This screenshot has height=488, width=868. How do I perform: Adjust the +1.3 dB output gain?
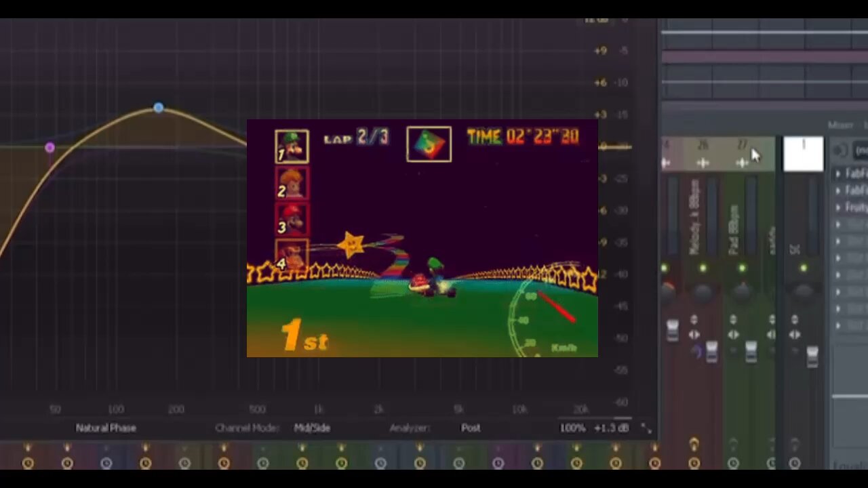coord(611,428)
